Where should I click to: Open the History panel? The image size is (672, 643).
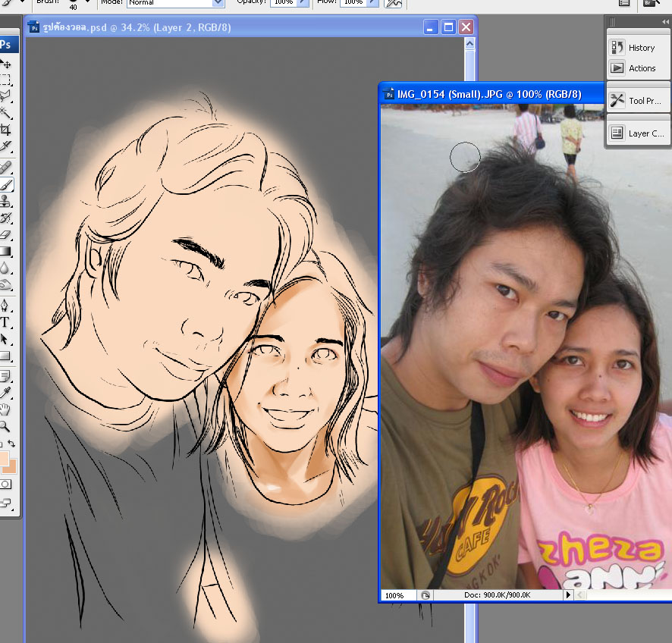pyautogui.click(x=638, y=48)
